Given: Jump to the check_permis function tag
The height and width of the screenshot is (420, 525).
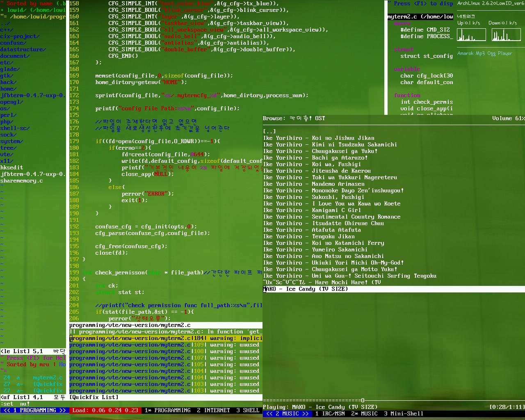Looking at the screenshot, I should point(427,102).
